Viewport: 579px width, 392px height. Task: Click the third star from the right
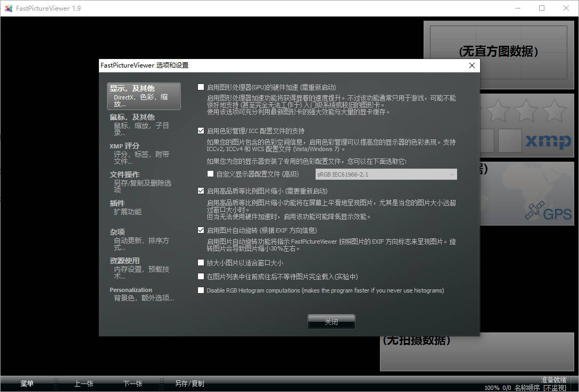[x=498, y=110]
